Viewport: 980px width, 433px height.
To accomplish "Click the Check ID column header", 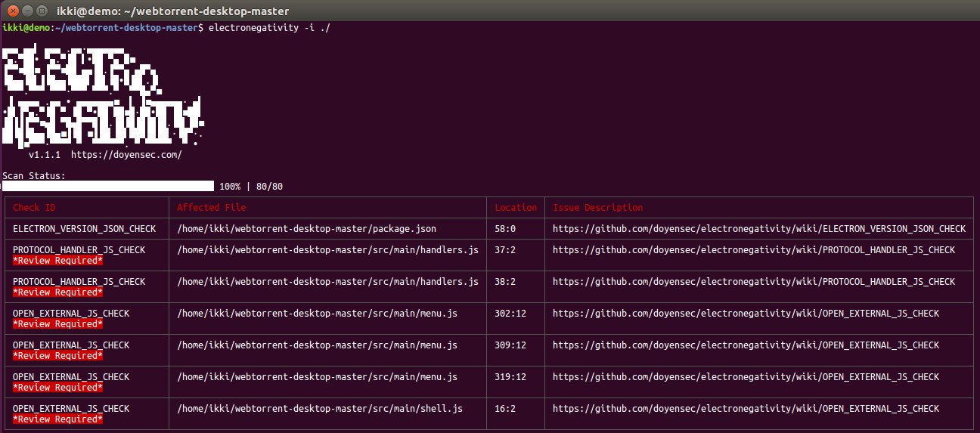I will pos(34,208).
